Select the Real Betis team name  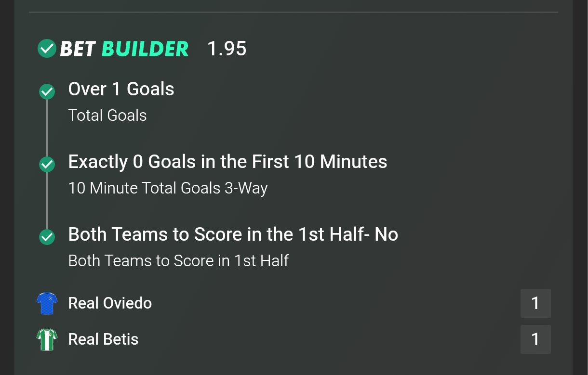103,339
